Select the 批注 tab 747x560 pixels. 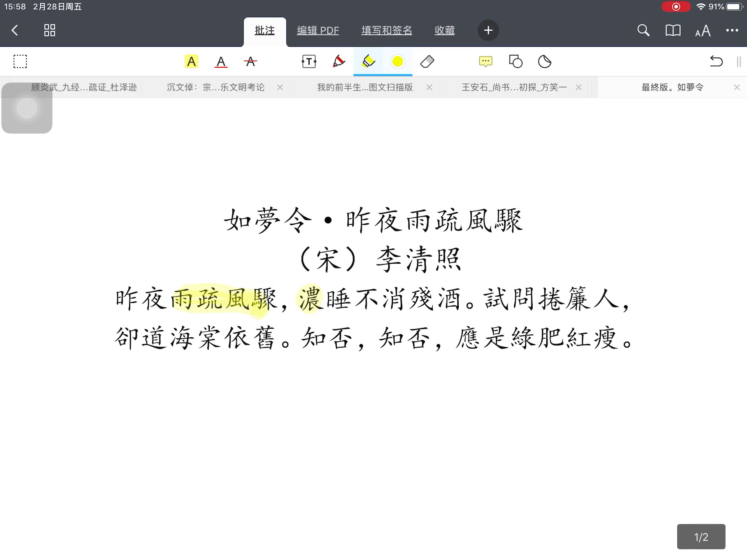265,30
